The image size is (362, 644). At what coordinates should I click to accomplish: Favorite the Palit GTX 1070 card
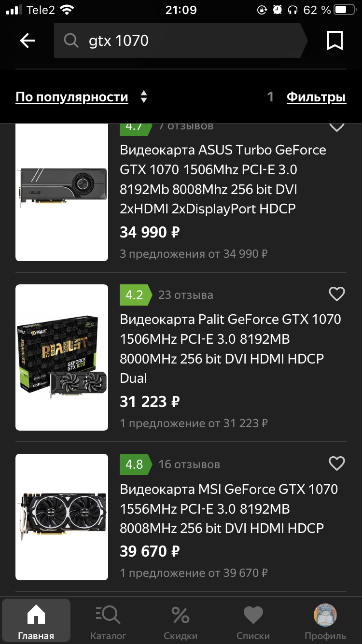click(x=336, y=294)
